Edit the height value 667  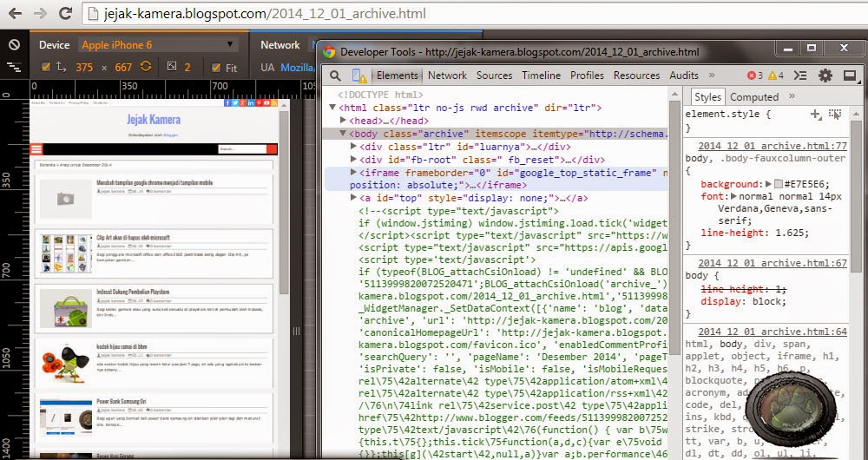[123, 68]
